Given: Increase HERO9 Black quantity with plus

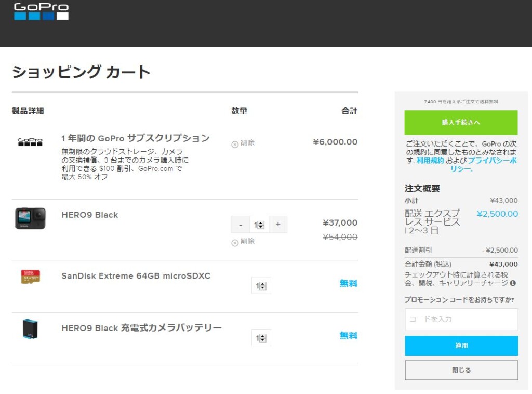Looking at the screenshot, I should (x=278, y=225).
